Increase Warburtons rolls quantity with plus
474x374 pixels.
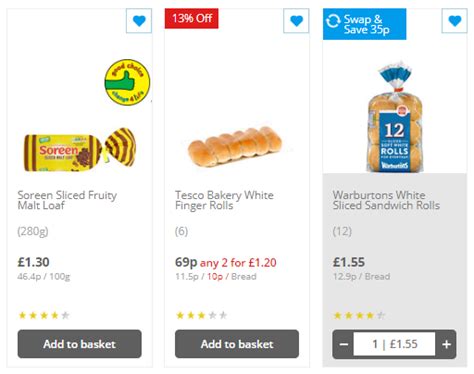446,344
